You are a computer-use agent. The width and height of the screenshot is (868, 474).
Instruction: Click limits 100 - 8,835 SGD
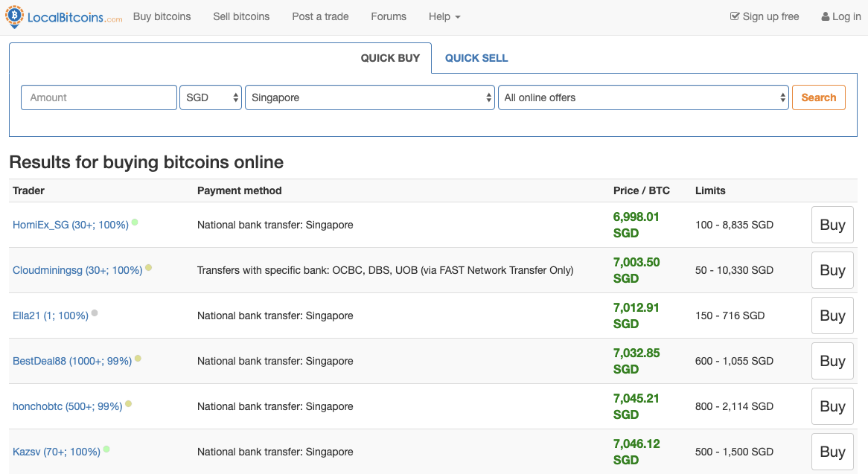click(x=734, y=225)
